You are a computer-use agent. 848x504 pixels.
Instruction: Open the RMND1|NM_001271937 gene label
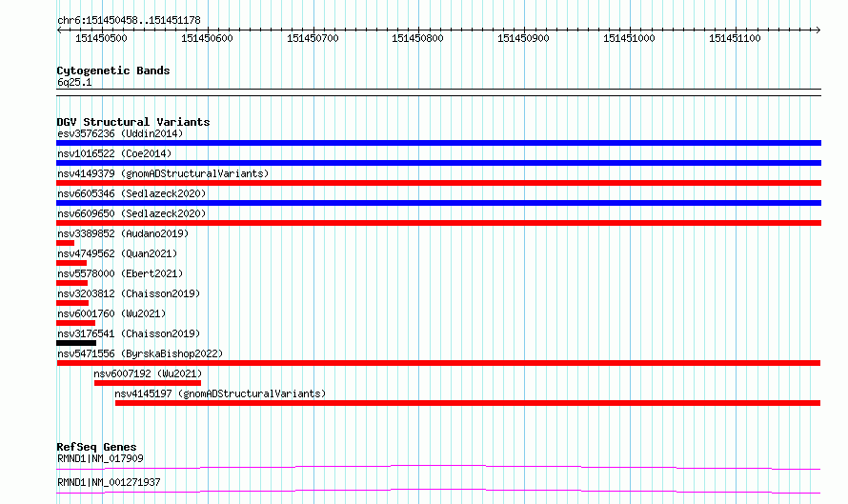tap(109, 482)
